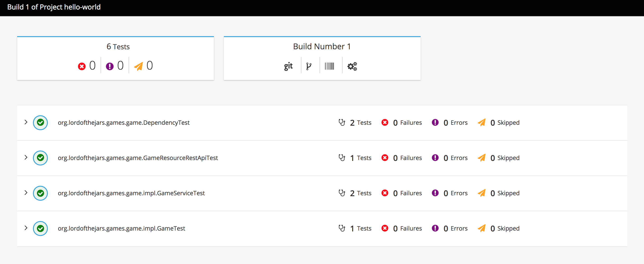The image size is (644, 264).
Task: Click the stethoscope tests icon on GameServiceTest row
Action: [342, 193]
